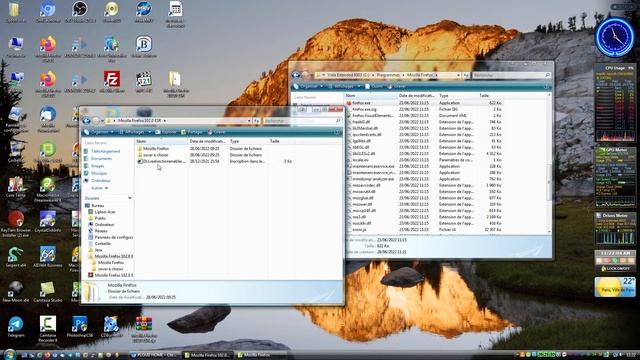The width and height of the screenshot is (640, 360).
Task: Expand the address bar history in front window
Action: click(x=249, y=121)
